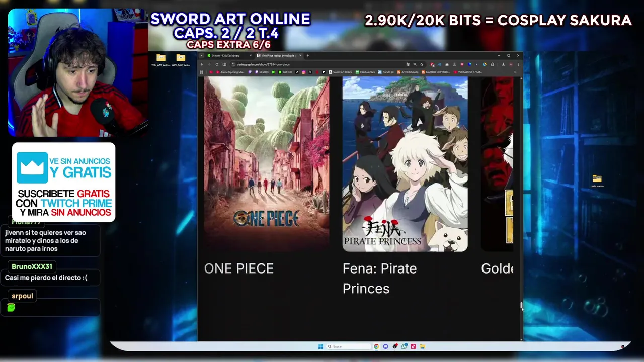
Task: Go back in the Chrome browser
Action: click(202, 64)
